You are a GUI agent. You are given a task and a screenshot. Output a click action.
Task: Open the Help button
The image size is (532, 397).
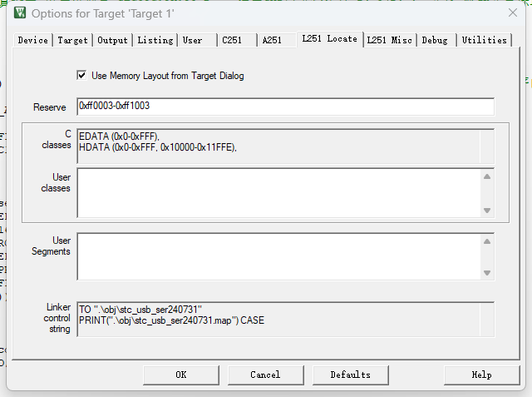coord(482,375)
